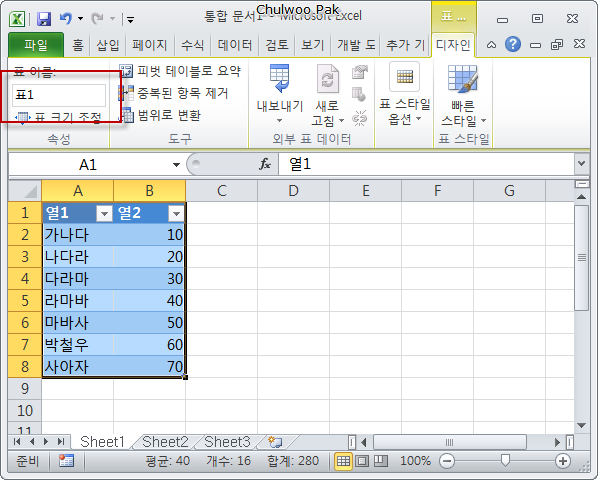Select Normal view icon in status bar
The width and height of the screenshot is (598, 480).
point(343,461)
